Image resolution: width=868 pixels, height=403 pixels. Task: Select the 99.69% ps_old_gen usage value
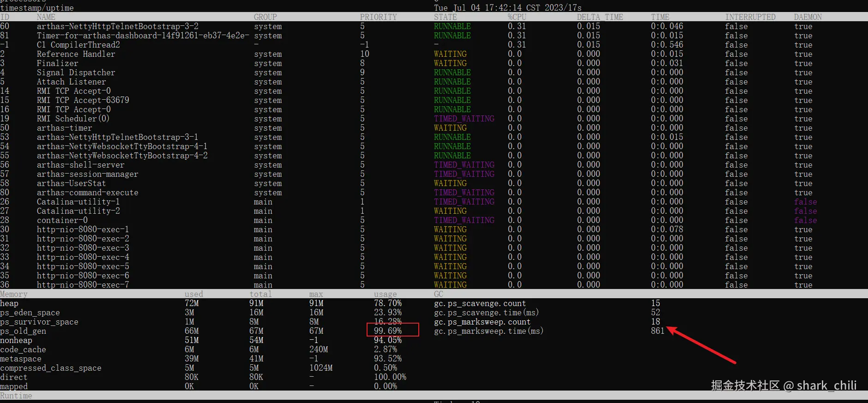tap(388, 331)
